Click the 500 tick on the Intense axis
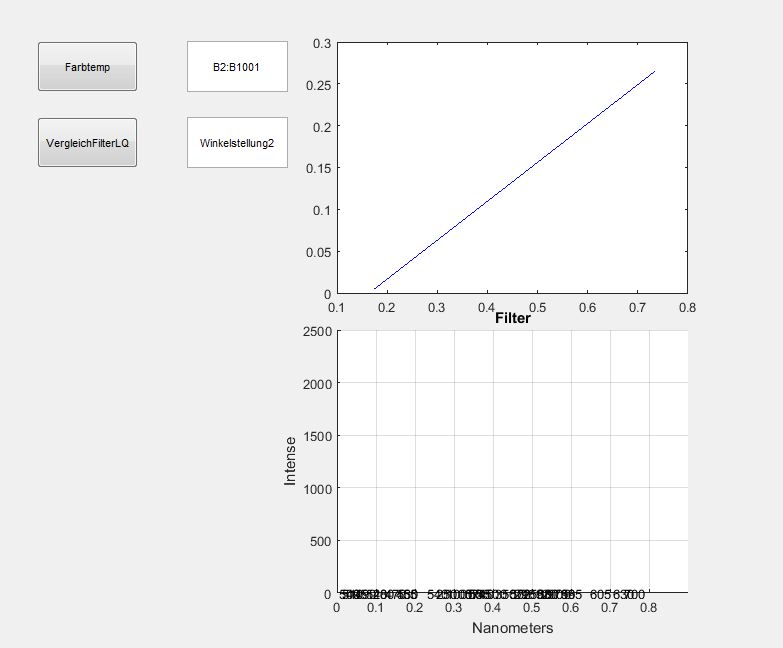This screenshot has height=648, width=783. [319, 541]
